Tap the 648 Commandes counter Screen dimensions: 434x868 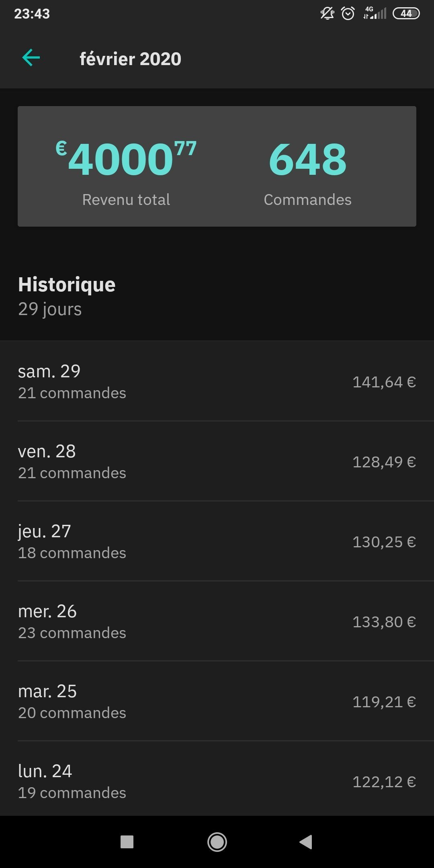click(x=307, y=160)
